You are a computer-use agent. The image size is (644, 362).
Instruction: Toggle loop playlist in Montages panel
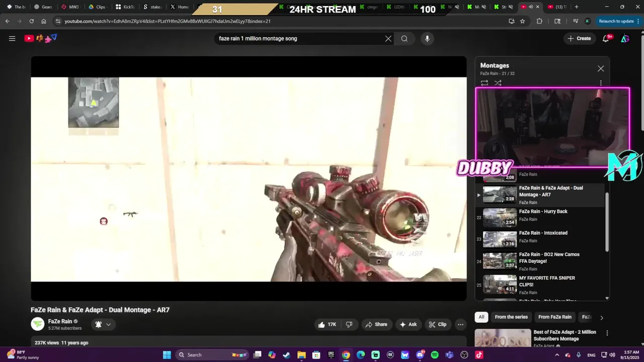(x=484, y=83)
